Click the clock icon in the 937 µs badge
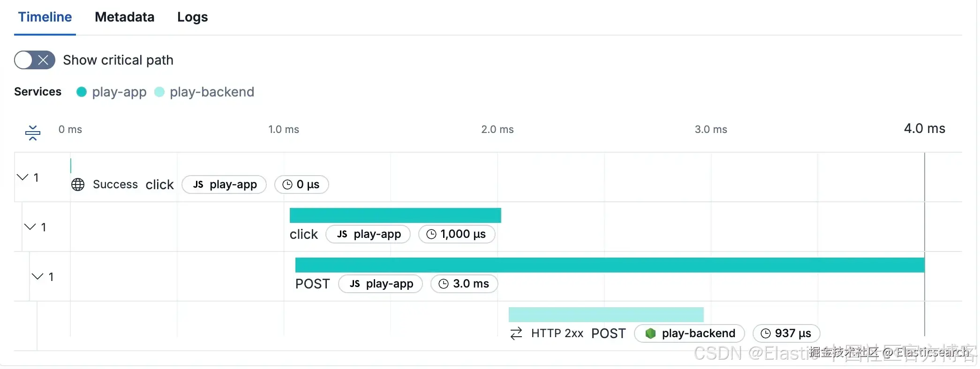This screenshot has height=369, width=980. (x=766, y=333)
